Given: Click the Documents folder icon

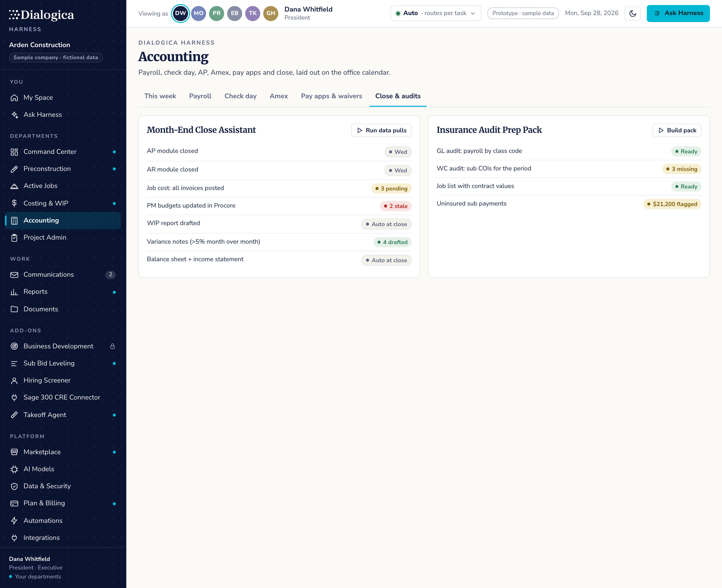Looking at the screenshot, I should [14, 309].
